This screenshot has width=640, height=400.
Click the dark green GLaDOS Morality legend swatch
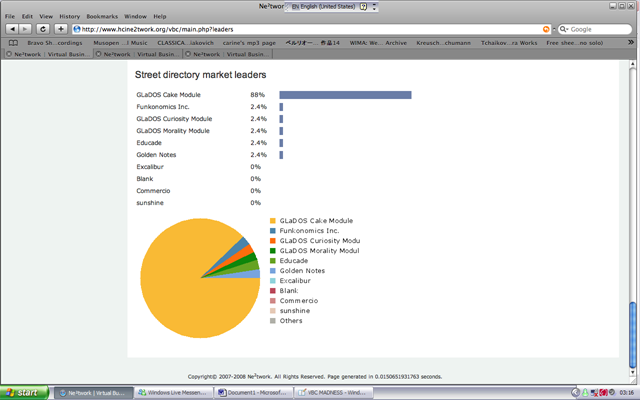click(273, 251)
